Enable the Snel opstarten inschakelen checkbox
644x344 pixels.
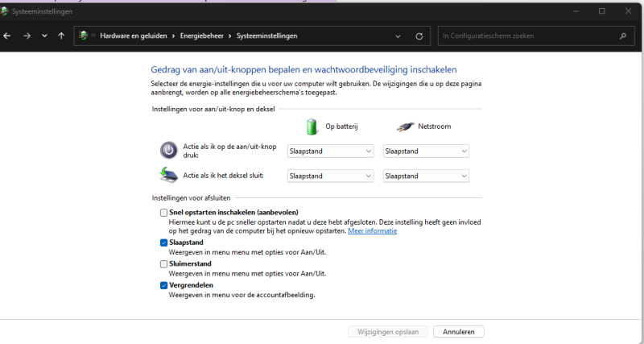(164, 213)
